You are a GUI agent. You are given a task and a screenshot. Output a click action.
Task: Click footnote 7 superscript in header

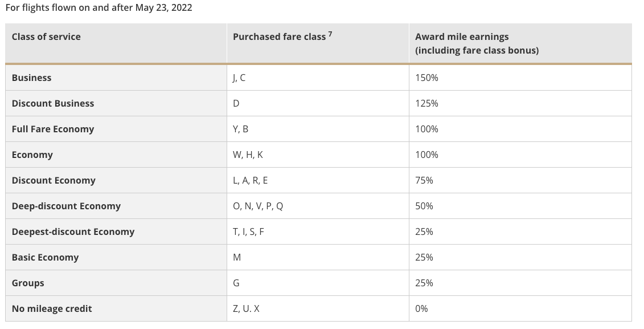330,34
